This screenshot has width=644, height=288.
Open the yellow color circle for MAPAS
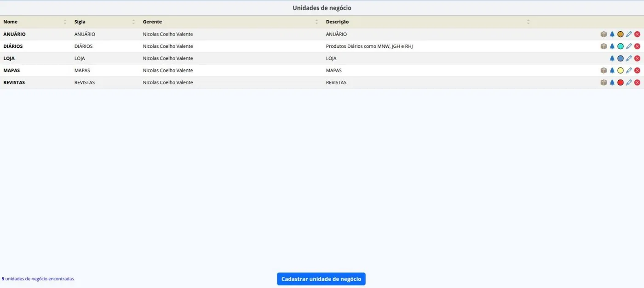pyautogui.click(x=621, y=70)
